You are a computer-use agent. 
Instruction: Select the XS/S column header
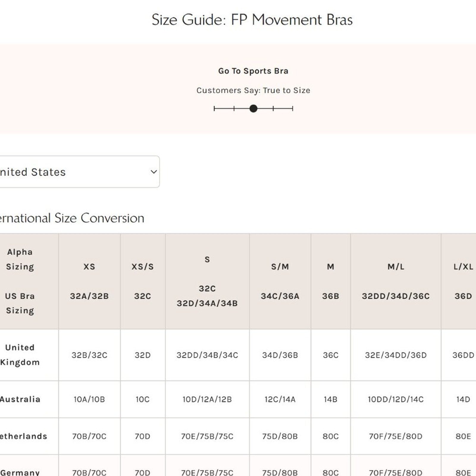(x=143, y=267)
